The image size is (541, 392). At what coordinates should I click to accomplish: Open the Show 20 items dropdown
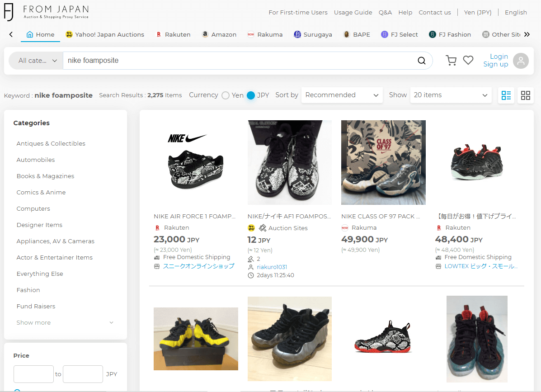[x=451, y=95]
